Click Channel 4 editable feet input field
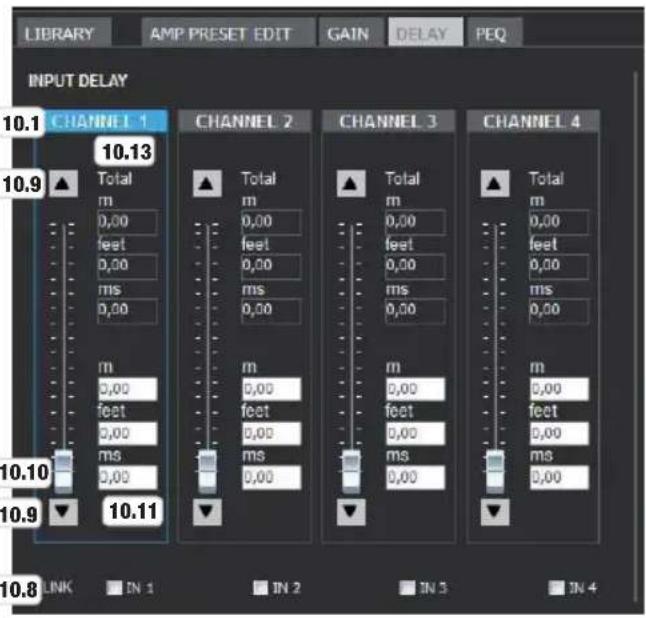The height and width of the screenshot is (618, 646). [559, 433]
